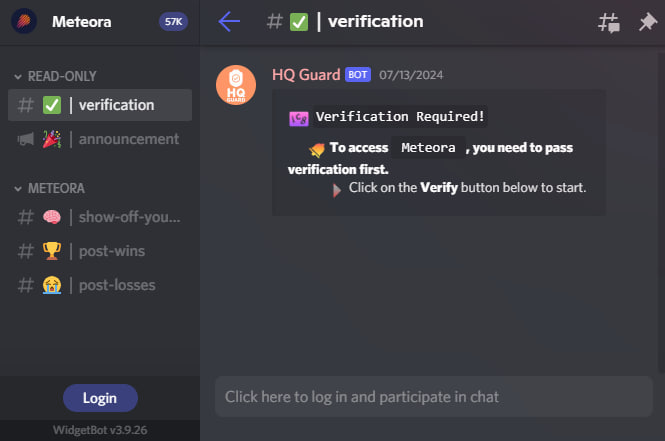Click the HQ Guard username
The image size is (665, 441).
(x=306, y=75)
